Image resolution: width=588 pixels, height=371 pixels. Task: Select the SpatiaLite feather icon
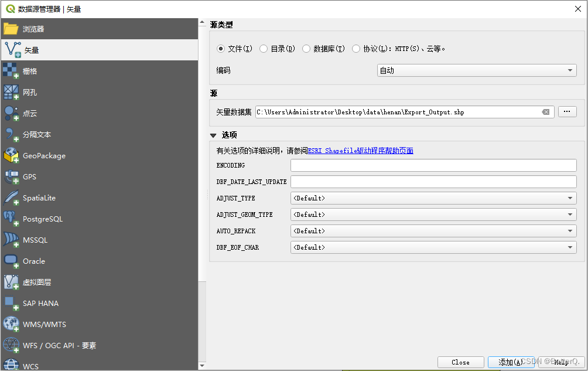11,198
